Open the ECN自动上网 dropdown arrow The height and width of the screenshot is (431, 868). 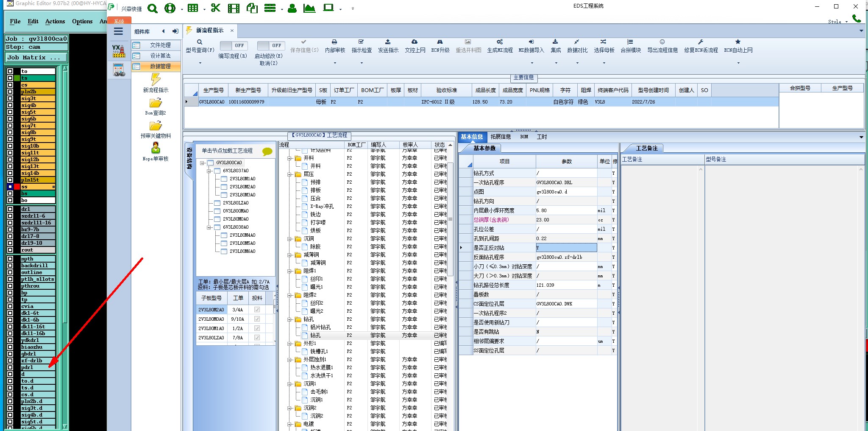point(738,63)
